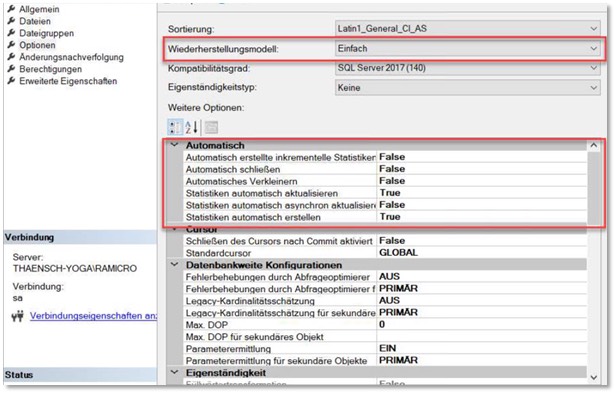616x394 pixels.
Task: Select Parameterermittlung EIN value
Action: pyautogui.click(x=482, y=348)
